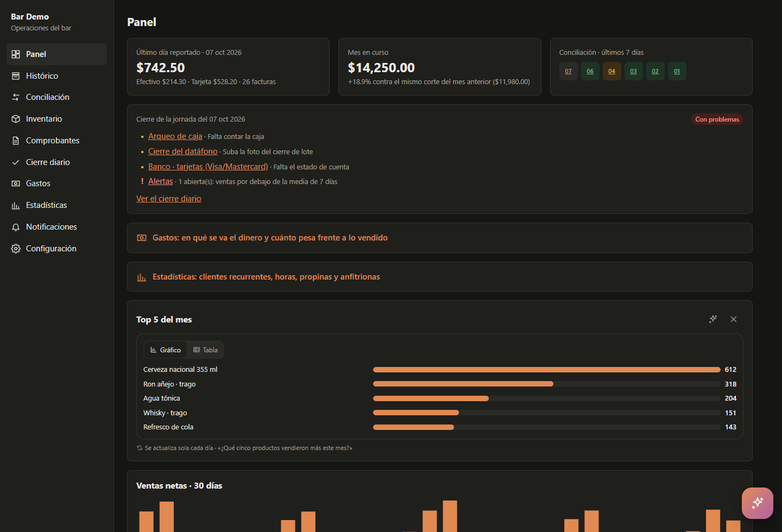
Task: Click the Notificaciones bell icon
Action: click(16, 227)
